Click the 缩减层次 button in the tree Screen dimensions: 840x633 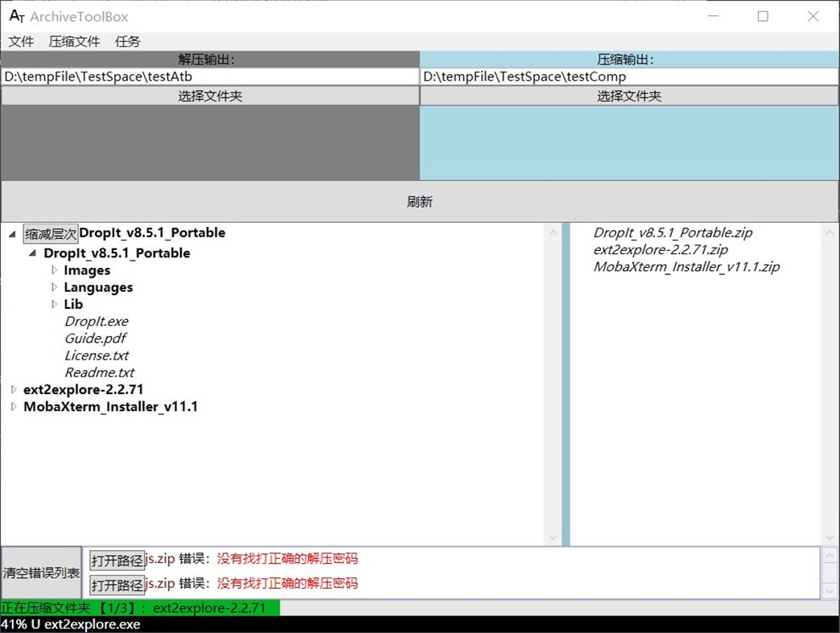(49, 232)
